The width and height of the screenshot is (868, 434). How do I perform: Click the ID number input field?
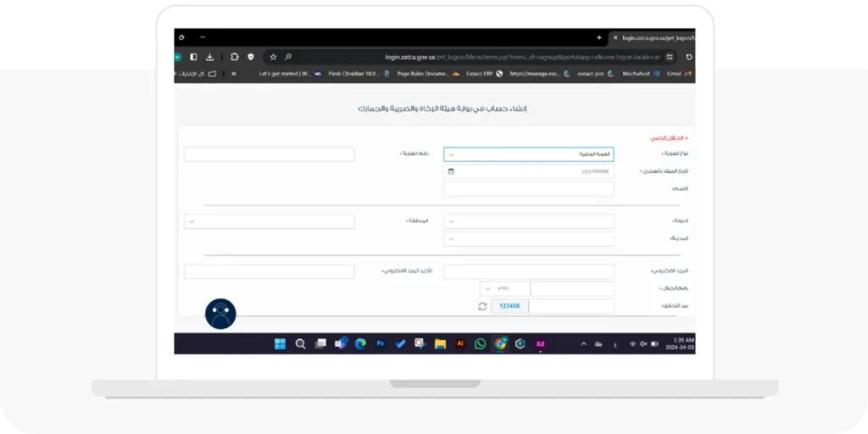click(269, 154)
